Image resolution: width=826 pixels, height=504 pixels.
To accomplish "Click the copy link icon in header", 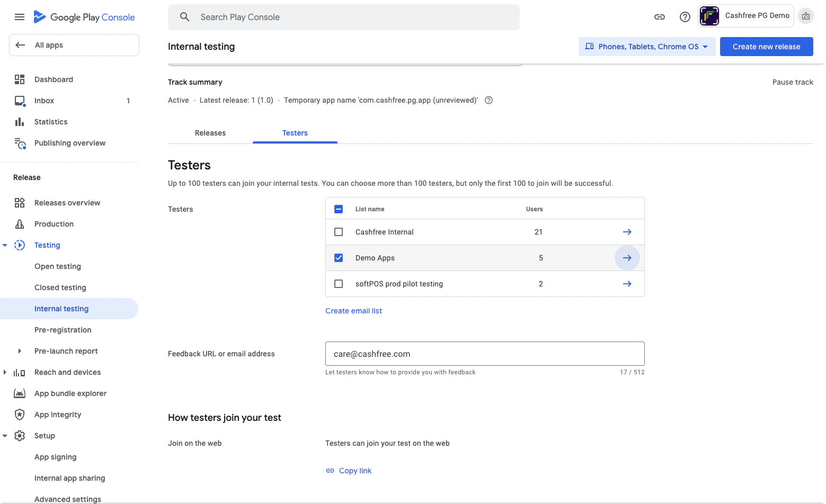I will pos(660,17).
